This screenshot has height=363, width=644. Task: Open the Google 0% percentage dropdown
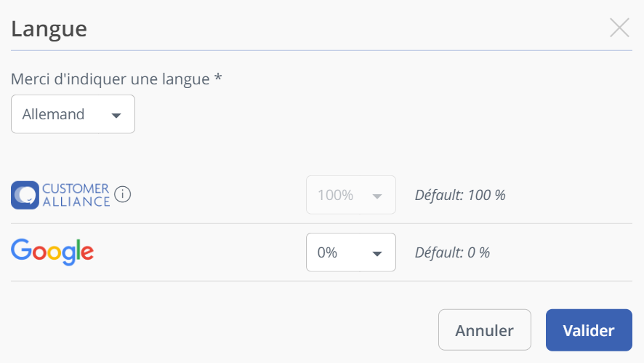(x=351, y=252)
